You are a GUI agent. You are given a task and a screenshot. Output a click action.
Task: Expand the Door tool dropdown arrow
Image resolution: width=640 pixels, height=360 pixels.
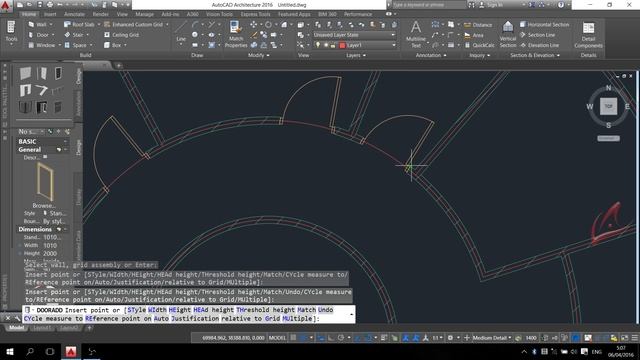53,35
